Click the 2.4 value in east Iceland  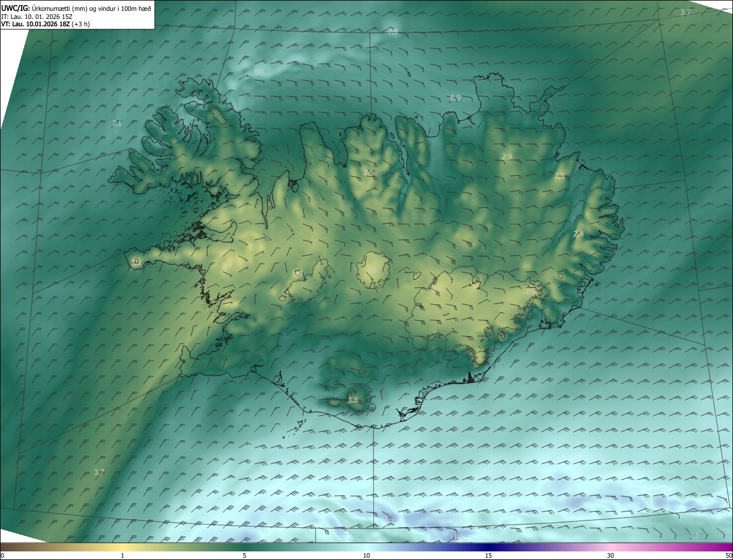click(x=578, y=234)
